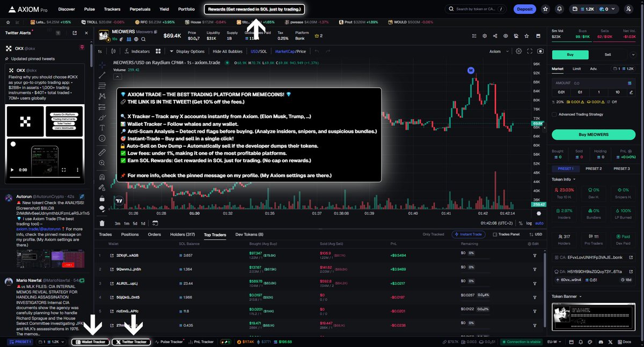Play the OKX tweet video

11,169
